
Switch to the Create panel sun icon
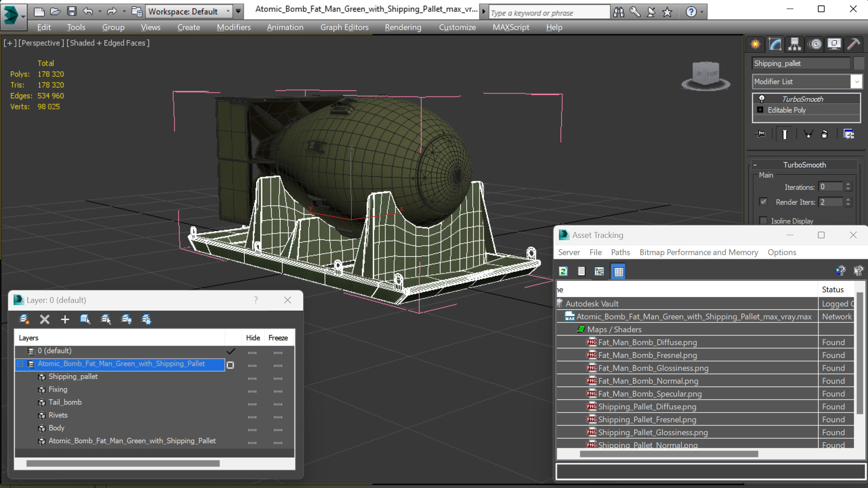click(755, 44)
